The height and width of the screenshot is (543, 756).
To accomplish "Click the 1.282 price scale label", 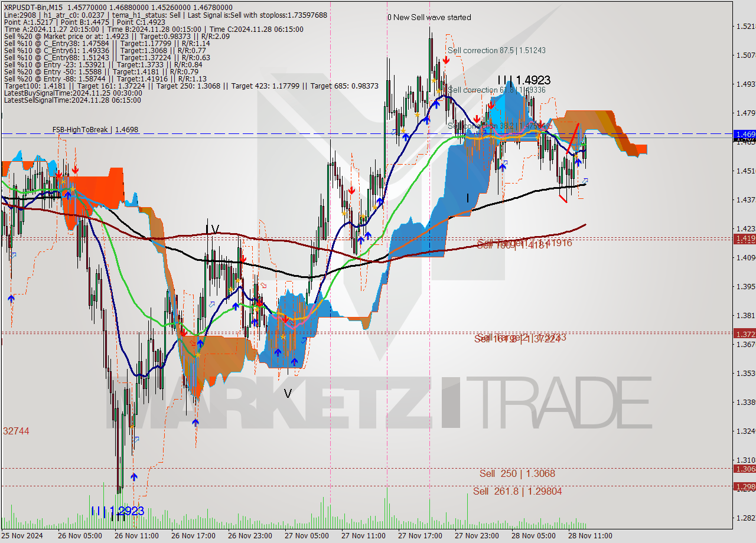I will point(746,518).
